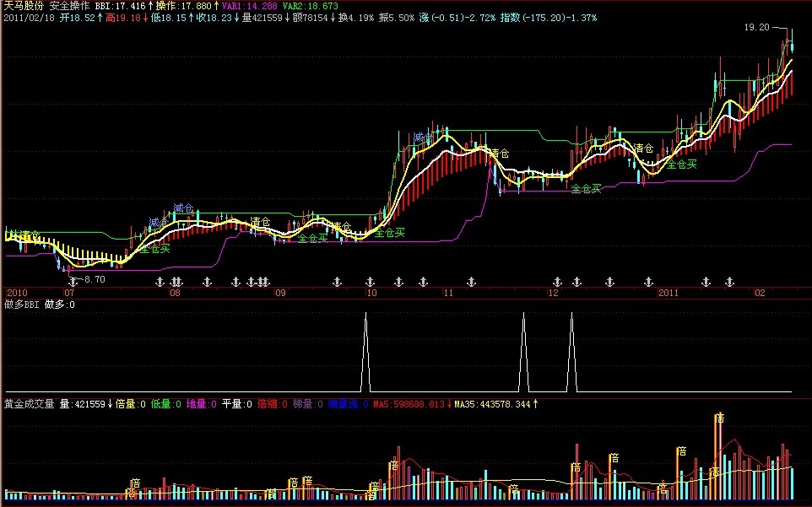Click the turnover rate 换4.19%
The image size is (812, 507).
pyautogui.click(x=356, y=18)
